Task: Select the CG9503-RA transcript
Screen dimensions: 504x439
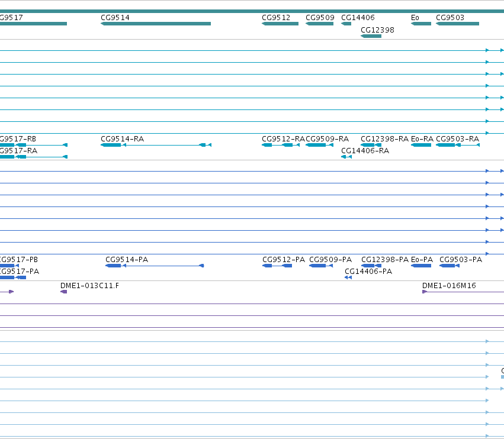Action: point(458,145)
